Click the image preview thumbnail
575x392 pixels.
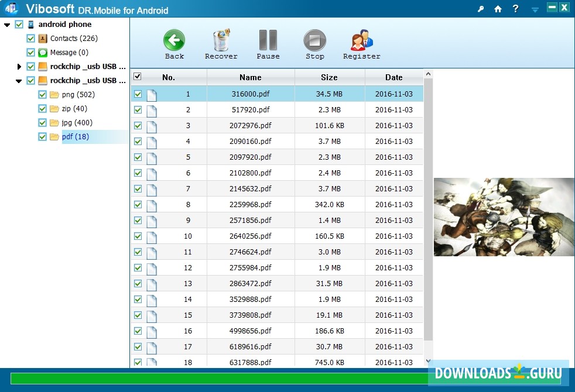coord(503,216)
